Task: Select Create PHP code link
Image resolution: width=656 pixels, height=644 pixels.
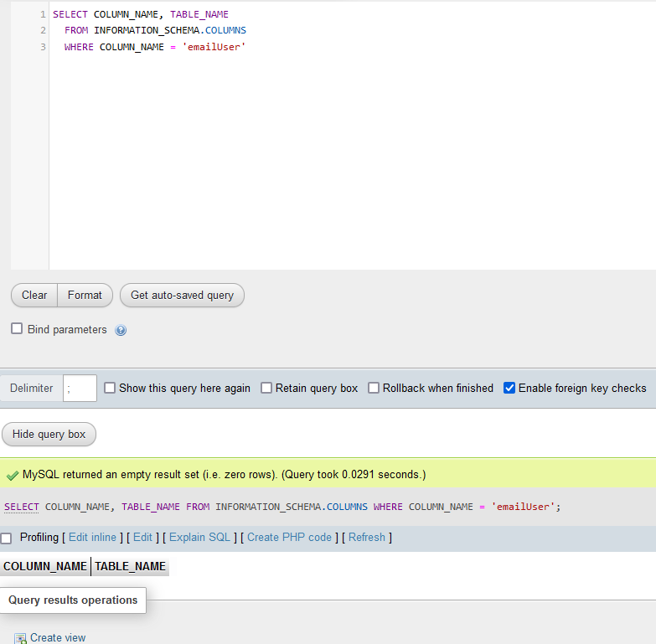Action: tap(289, 537)
